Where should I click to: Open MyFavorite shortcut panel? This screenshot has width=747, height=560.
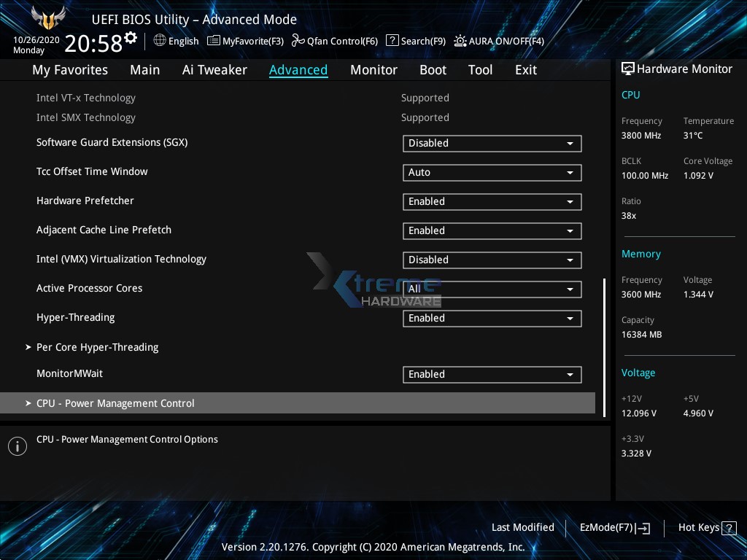coord(245,41)
